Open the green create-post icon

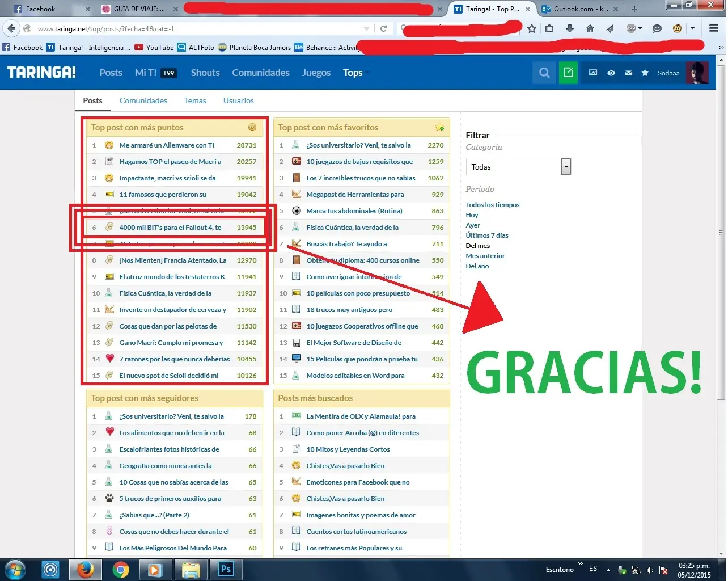pos(568,73)
